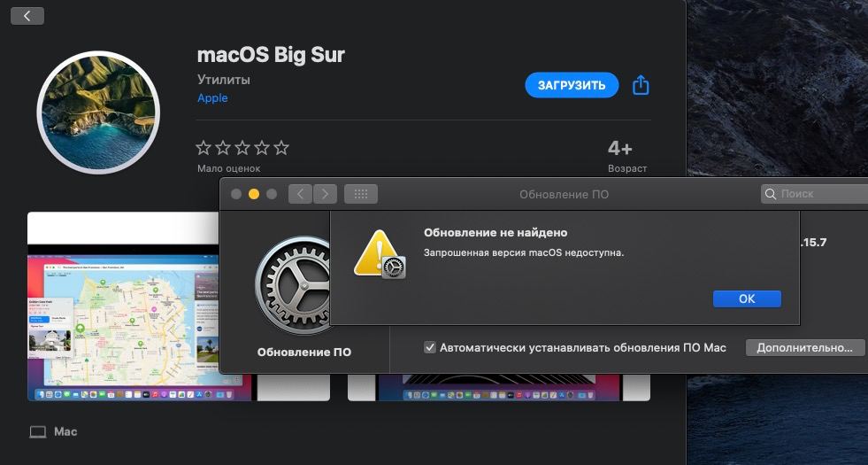Navigate back in Обновление ПО window

[300, 194]
